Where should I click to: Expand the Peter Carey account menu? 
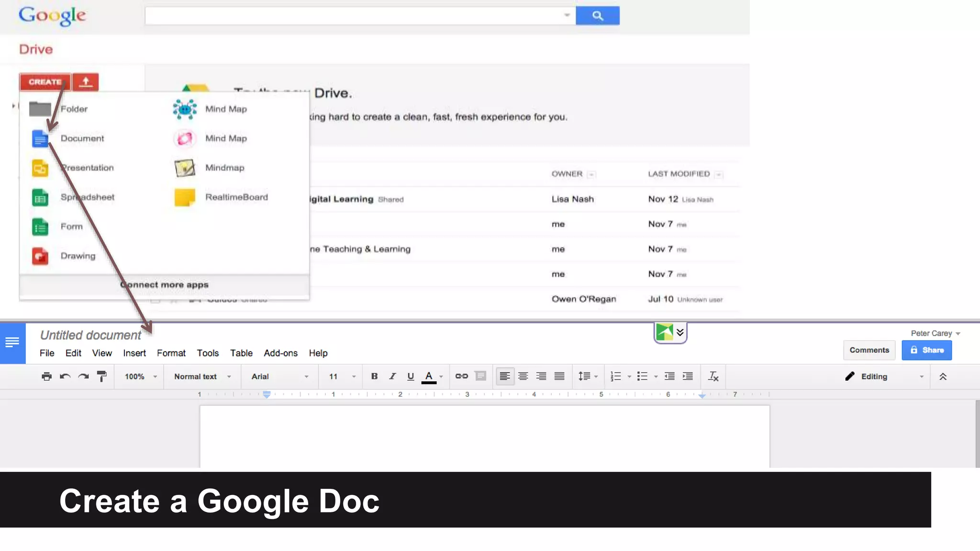[935, 333]
